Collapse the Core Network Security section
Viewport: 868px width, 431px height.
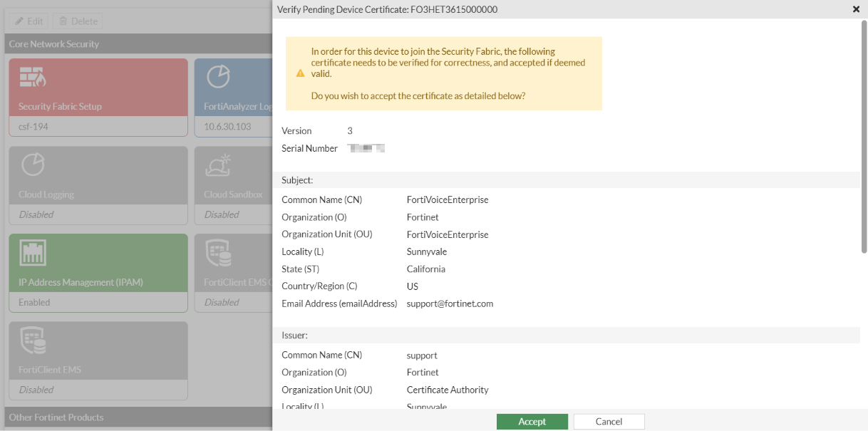(x=54, y=44)
